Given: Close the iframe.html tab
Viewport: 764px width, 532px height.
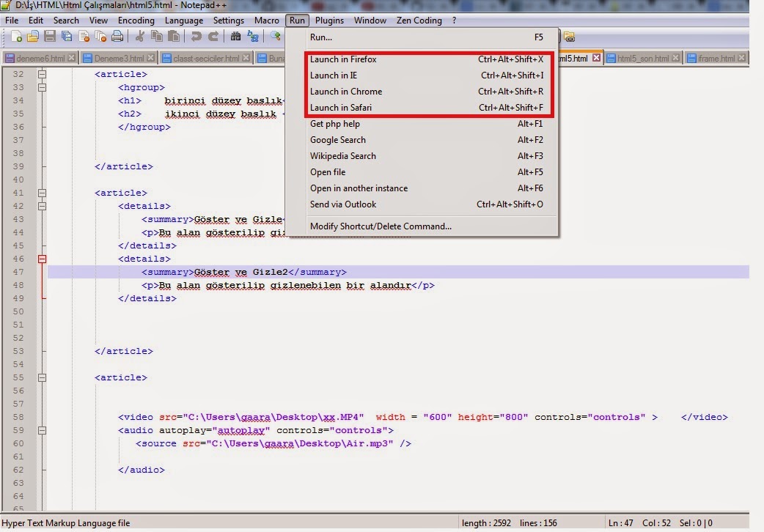Looking at the screenshot, I should 742,58.
